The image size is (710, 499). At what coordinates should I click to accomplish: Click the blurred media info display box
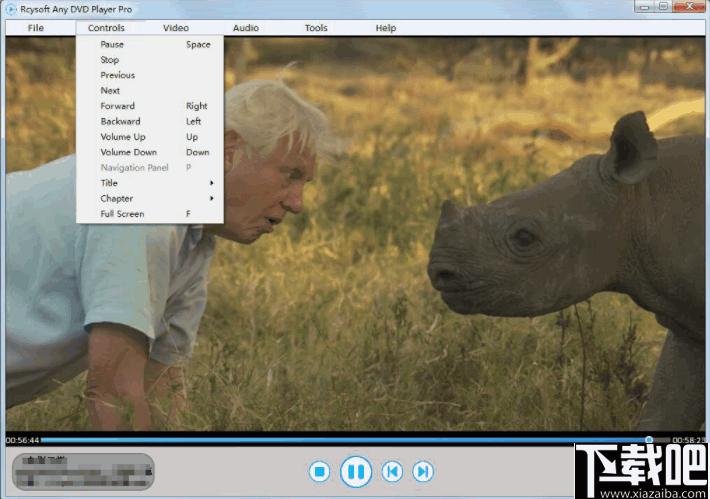pyautogui.click(x=83, y=472)
